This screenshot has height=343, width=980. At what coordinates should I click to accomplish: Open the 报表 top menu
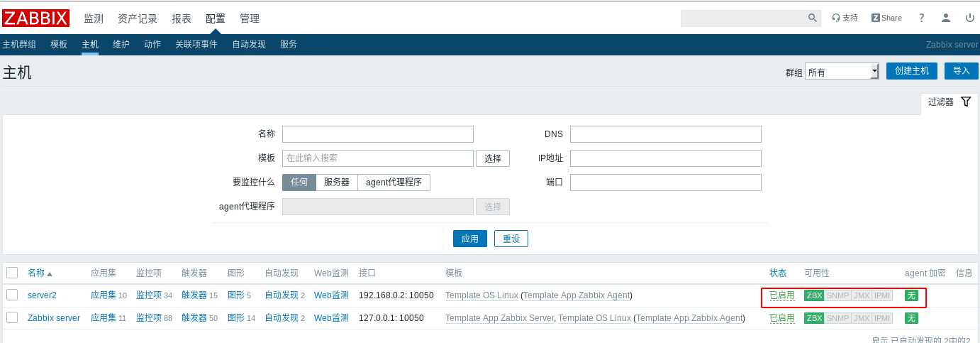182,18
